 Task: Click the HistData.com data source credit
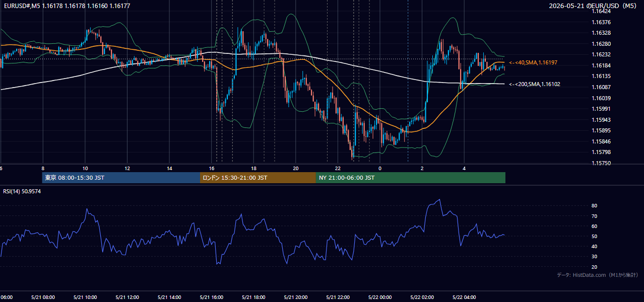(x=597, y=275)
